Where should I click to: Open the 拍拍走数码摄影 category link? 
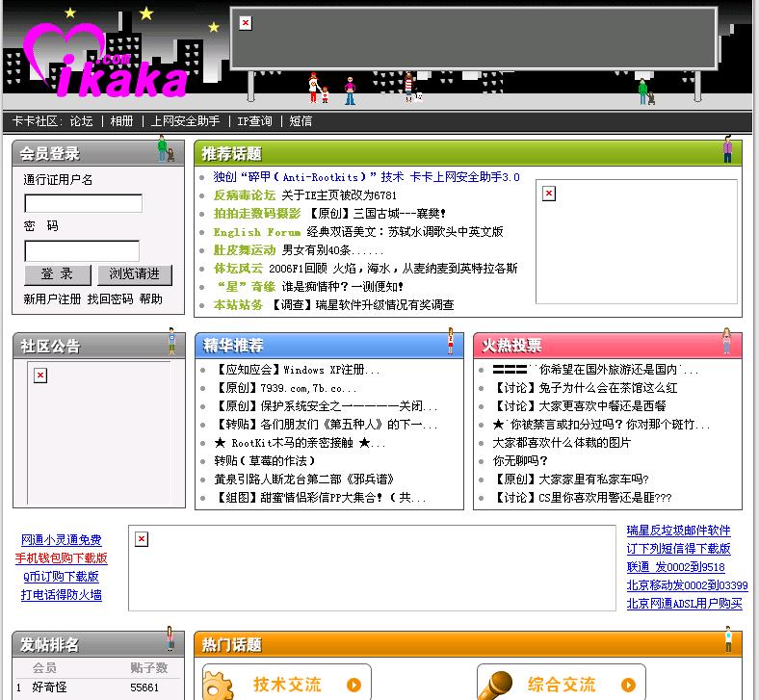(x=257, y=214)
